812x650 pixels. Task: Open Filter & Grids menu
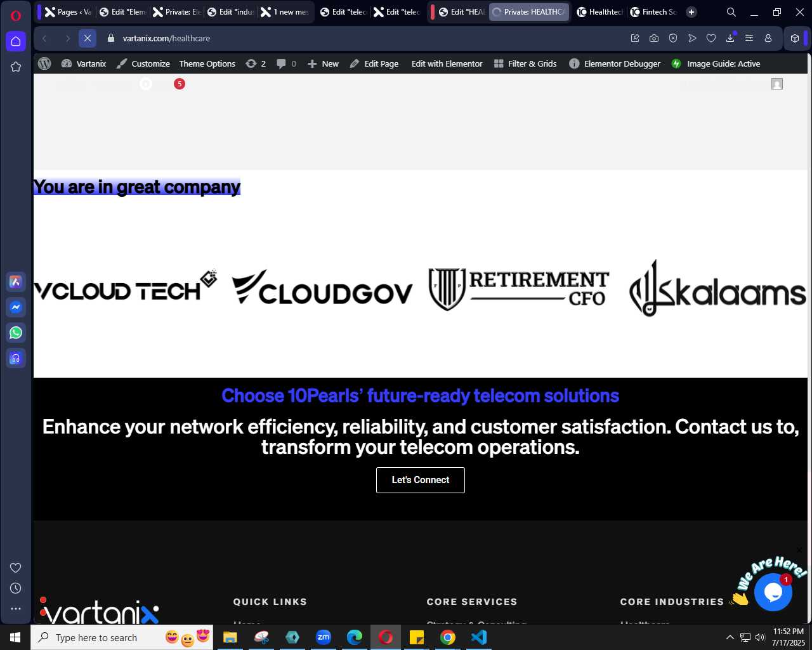(x=525, y=63)
